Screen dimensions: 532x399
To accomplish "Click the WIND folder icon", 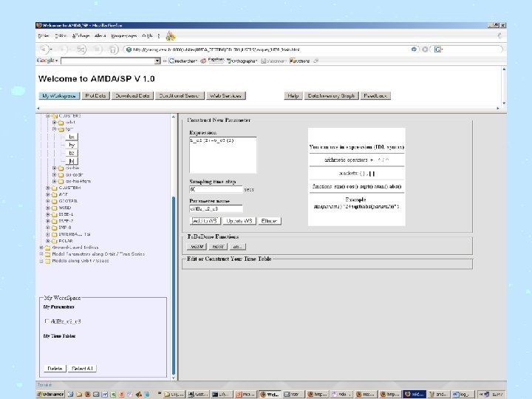I will click(x=54, y=208).
